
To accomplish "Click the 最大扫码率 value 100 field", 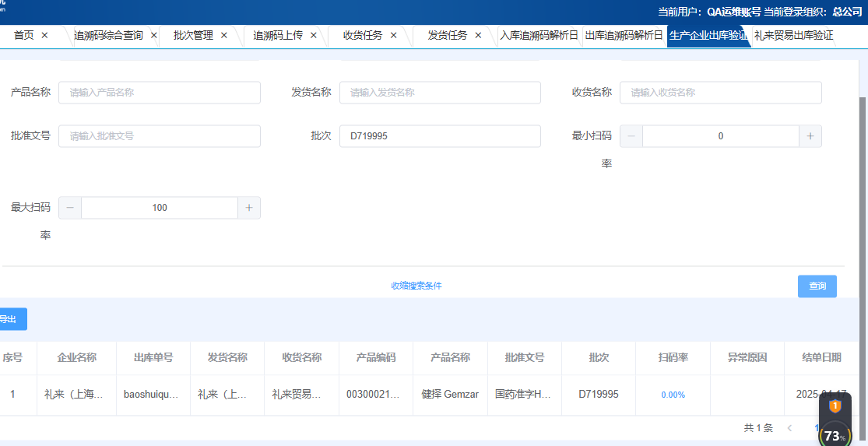I will (x=160, y=208).
